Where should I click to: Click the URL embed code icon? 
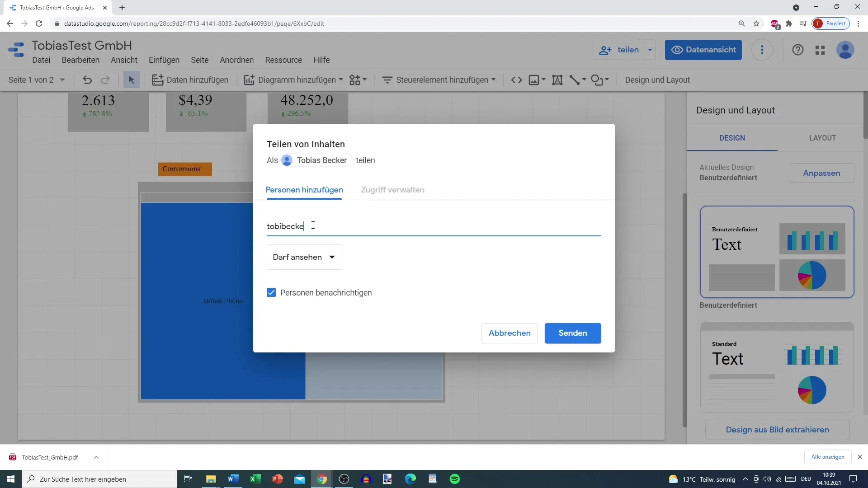click(517, 80)
